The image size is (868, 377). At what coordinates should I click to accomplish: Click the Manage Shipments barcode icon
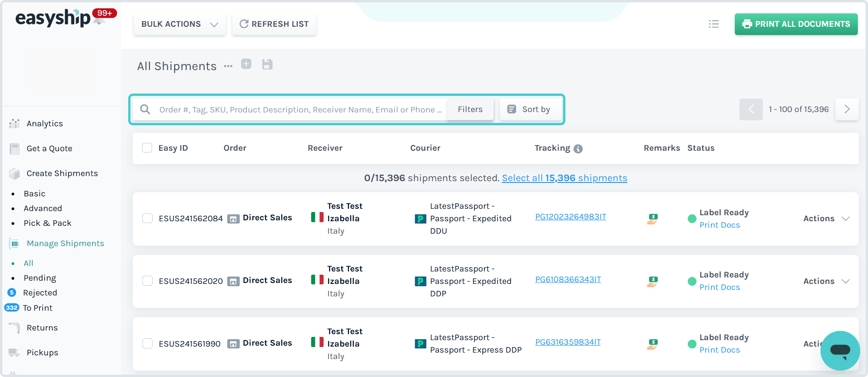(x=15, y=243)
